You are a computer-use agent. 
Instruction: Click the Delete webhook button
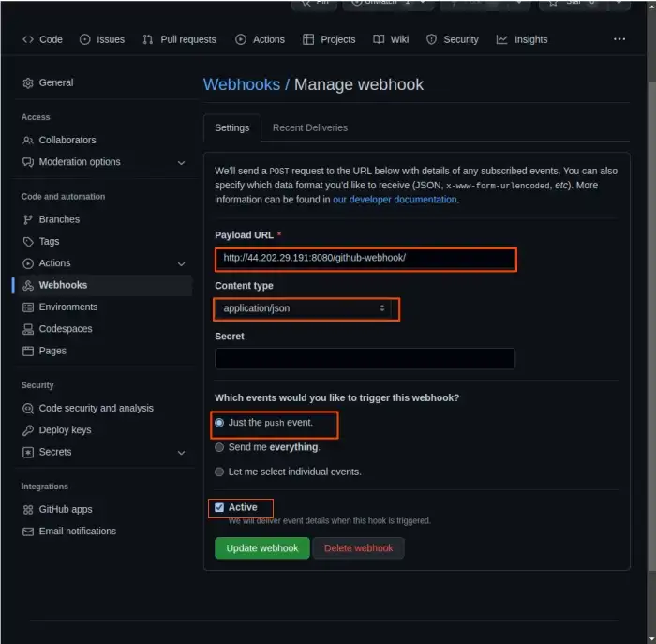(x=359, y=548)
